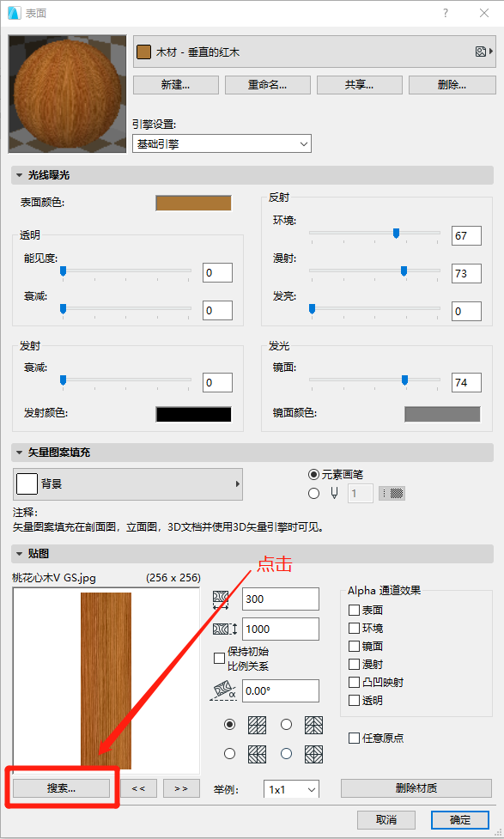Open the 举例 1x1 sample dropdown
The width and height of the screenshot is (504, 839).
[291, 789]
